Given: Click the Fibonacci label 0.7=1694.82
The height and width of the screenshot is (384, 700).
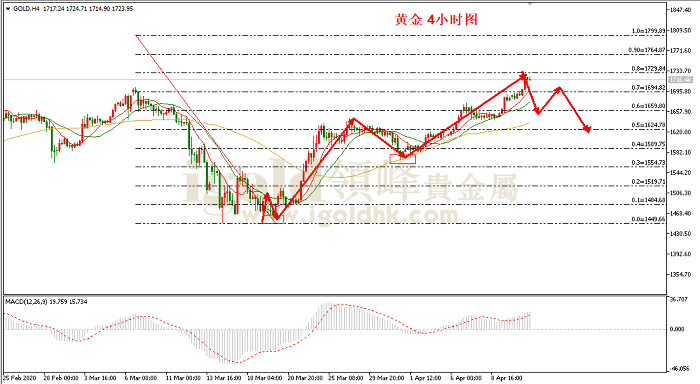Looking at the screenshot, I should [648, 88].
